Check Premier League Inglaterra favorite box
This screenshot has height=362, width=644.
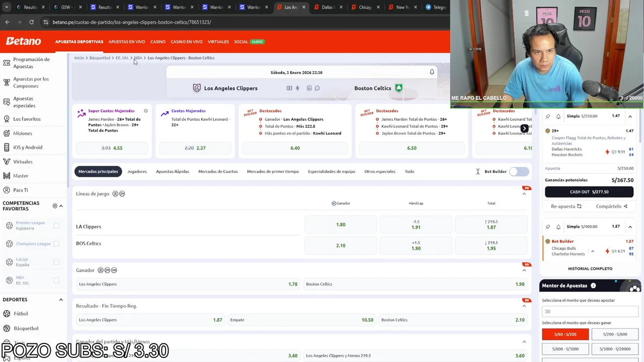pos(56,226)
